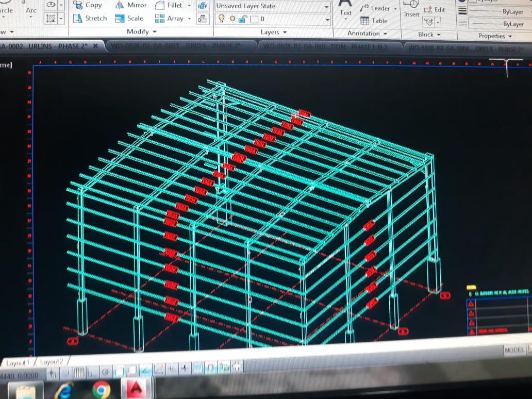Click the icon right of Array dropdown
This screenshot has height=399, width=532.
(203, 19)
